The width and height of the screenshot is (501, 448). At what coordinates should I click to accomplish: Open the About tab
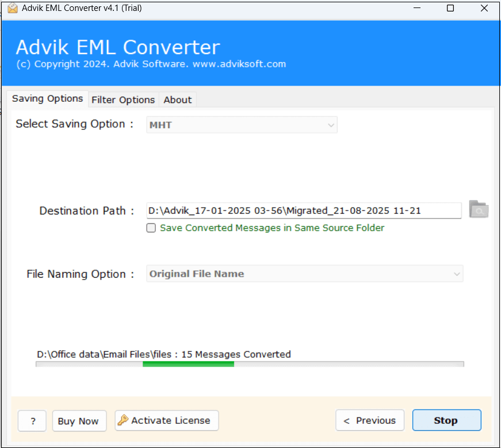click(x=178, y=100)
